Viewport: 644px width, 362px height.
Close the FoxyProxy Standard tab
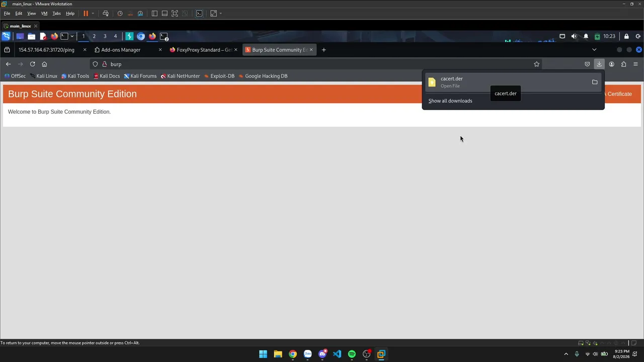pos(236,50)
